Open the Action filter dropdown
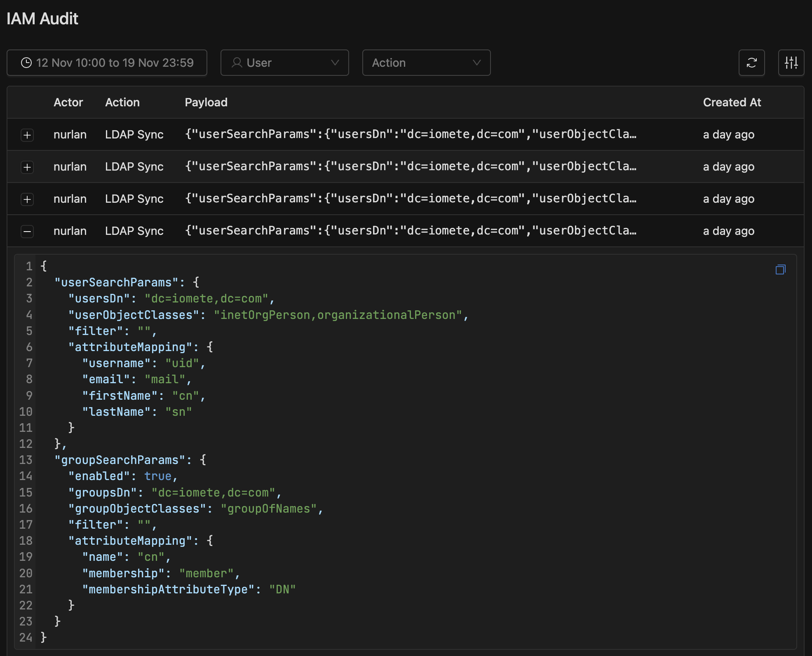The image size is (812, 656). (426, 63)
